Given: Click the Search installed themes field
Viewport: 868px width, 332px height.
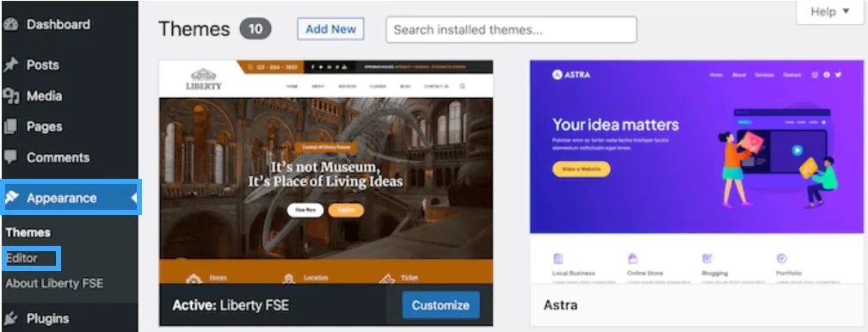Looking at the screenshot, I should click(511, 29).
